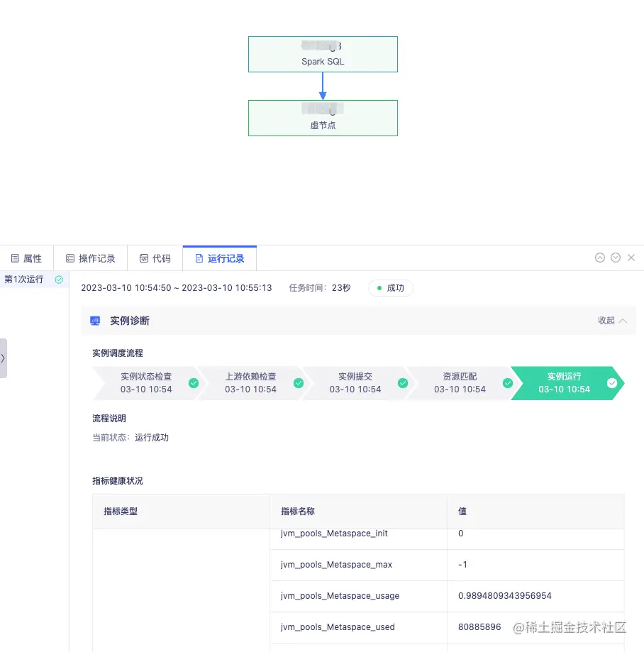
Task: Select the 实例运行 active step
Action: pos(567,383)
